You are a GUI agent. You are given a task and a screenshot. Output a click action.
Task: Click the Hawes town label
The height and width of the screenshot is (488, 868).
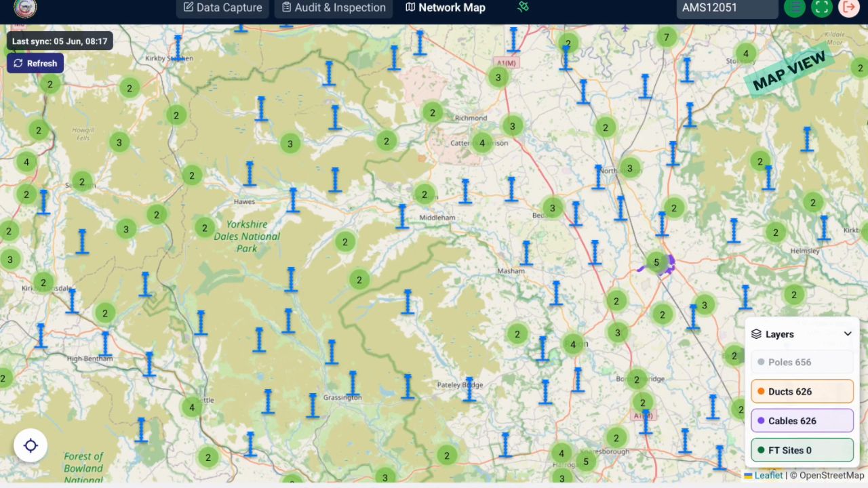(x=244, y=201)
